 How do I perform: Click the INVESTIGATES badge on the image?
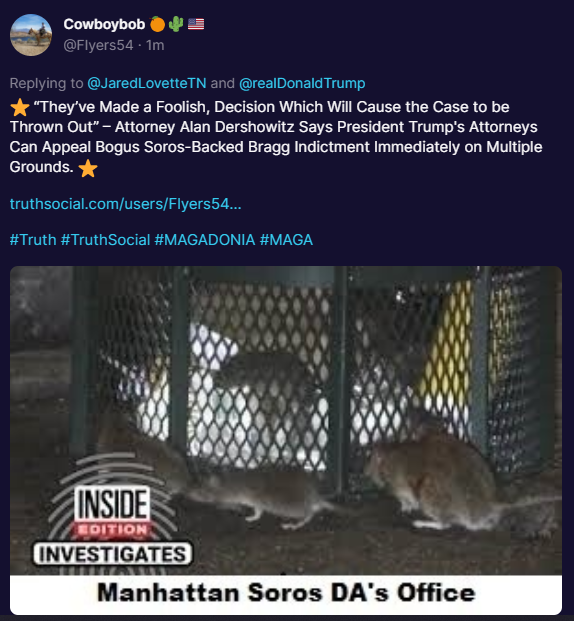pyautogui.click(x=113, y=554)
